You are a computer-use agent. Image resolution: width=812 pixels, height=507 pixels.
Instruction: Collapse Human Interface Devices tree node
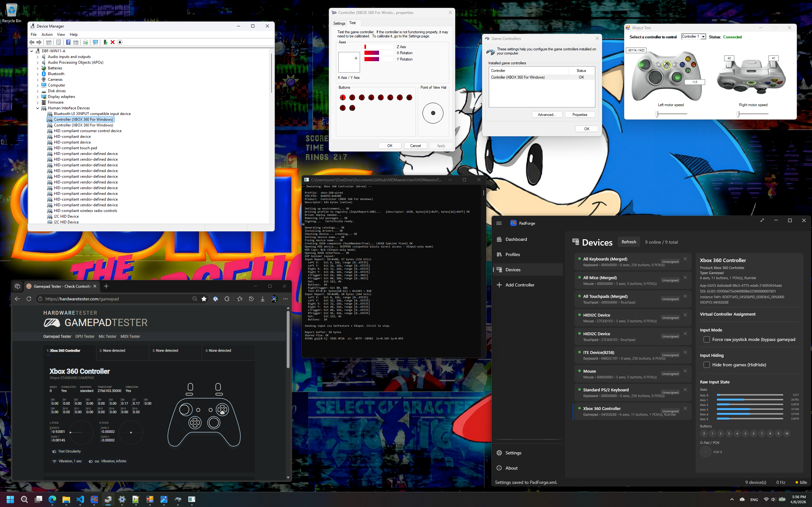(37, 108)
